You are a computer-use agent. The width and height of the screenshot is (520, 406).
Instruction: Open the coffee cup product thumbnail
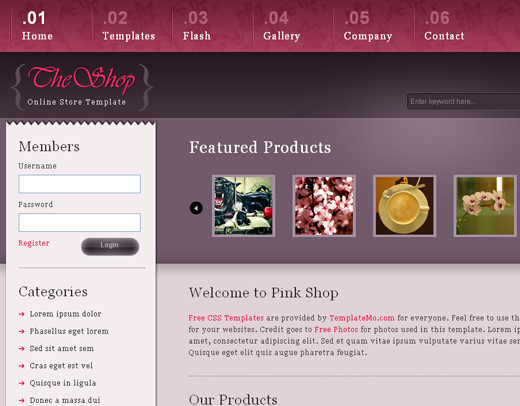[x=405, y=206]
